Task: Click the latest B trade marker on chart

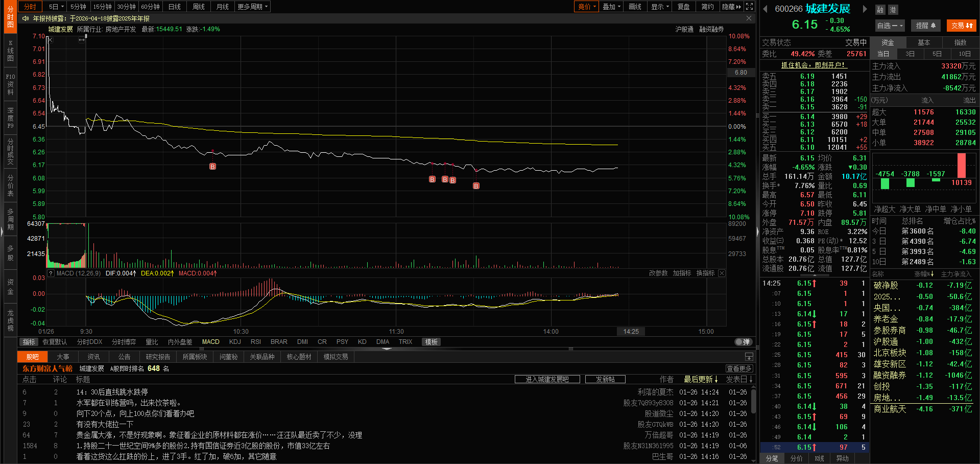Action: (476, 186)
